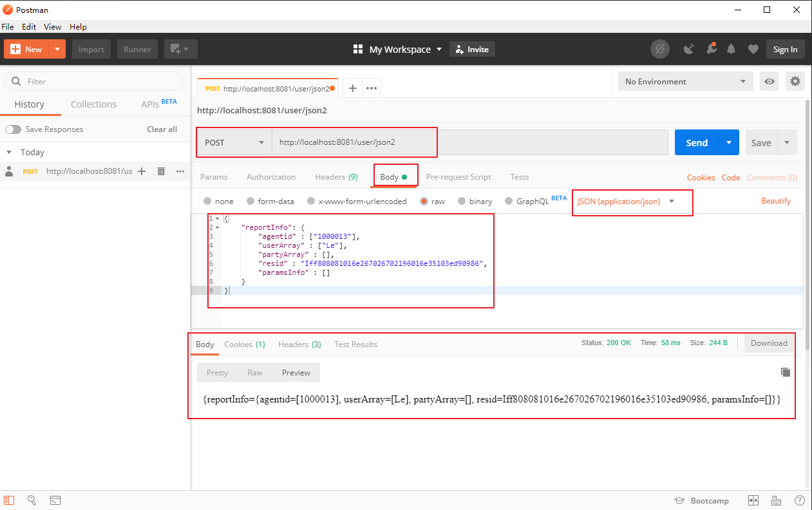Open the No Environment dropdown
The height and width of the screenshot is (510, 812).
[685, 81]
